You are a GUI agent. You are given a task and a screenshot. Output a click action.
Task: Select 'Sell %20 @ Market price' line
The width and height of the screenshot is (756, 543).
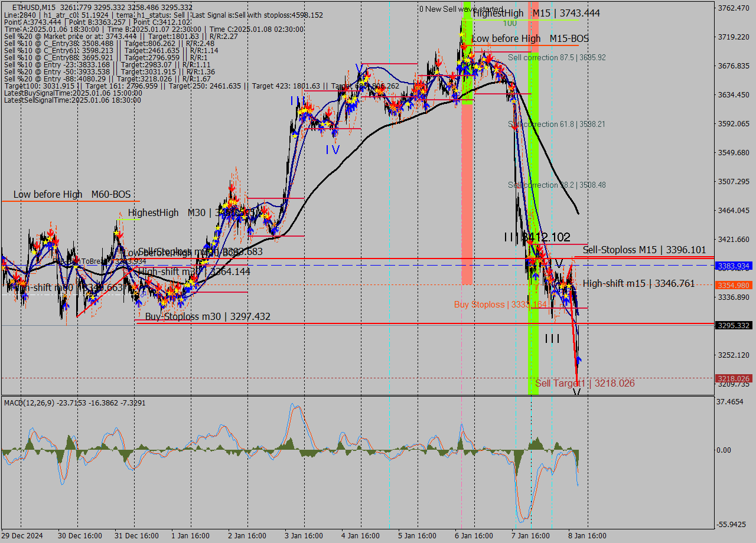pyautogui.click(x=121, y=37)
